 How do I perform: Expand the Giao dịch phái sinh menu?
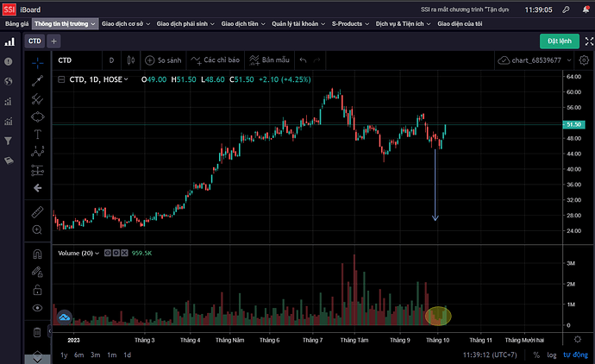[x=185, y=24]
